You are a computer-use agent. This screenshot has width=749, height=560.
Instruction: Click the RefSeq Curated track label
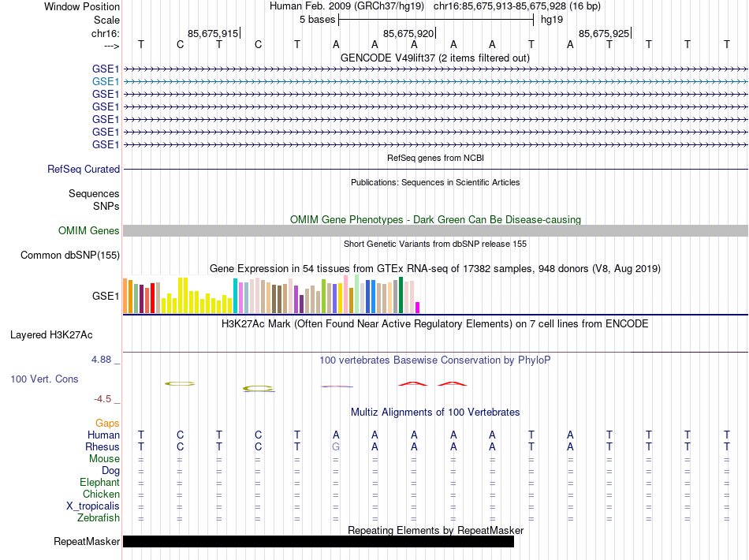pos(84,169)
